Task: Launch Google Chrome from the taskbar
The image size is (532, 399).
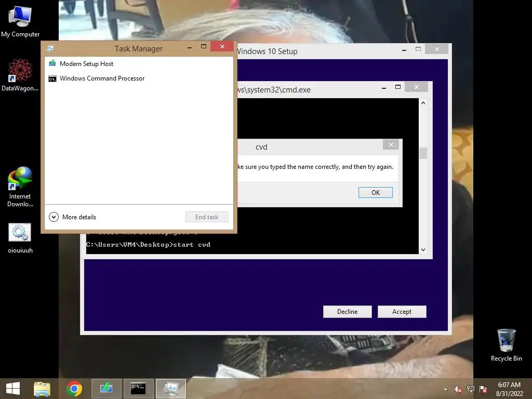Action: [74, 389]
